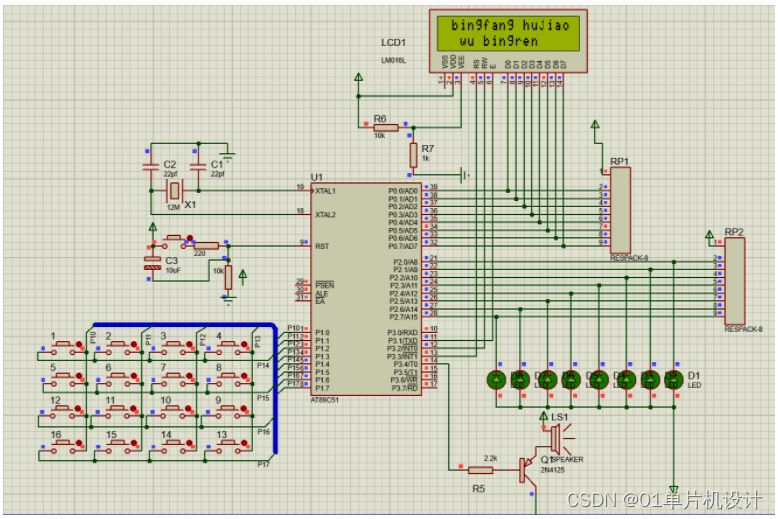
Task: Click keypad push button 9
Action: pyautogui.click(x=228, y=412)
